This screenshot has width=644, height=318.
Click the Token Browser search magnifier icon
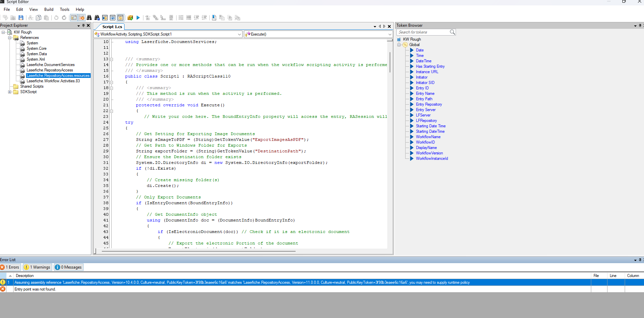pos(452,32)
